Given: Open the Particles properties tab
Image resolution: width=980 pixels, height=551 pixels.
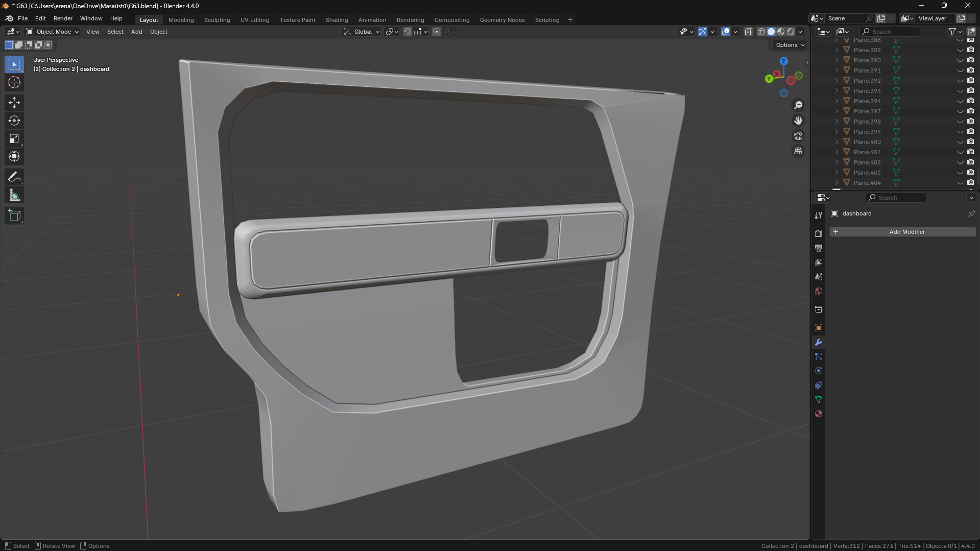Looking at the screenshot, I should click(x=819, y=356).
